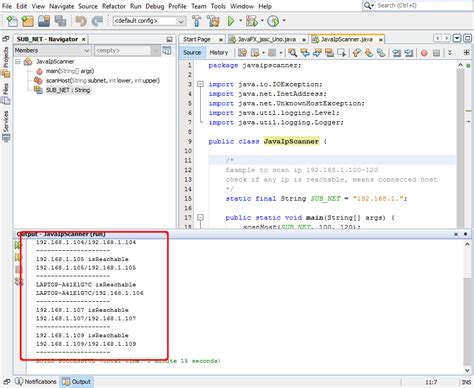Close the SUB_NET Navigator panel

(x=84, y=39)
